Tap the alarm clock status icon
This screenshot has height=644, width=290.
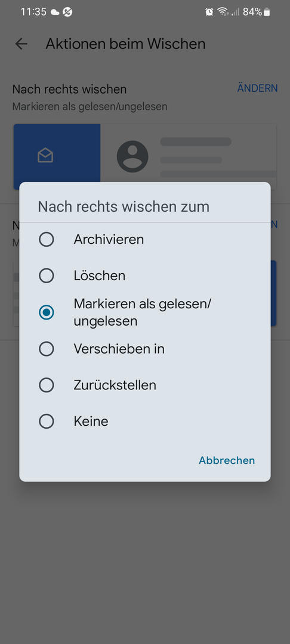point(209,12)
